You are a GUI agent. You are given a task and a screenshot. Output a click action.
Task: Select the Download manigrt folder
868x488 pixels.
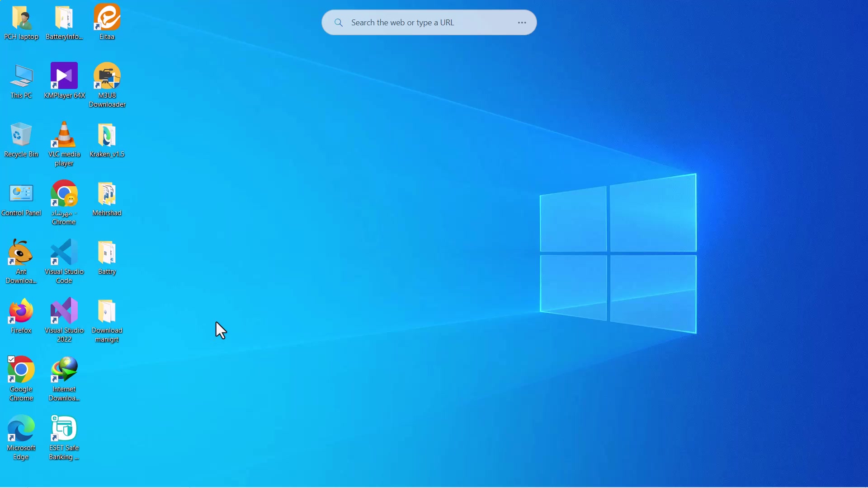pos(107,311)
